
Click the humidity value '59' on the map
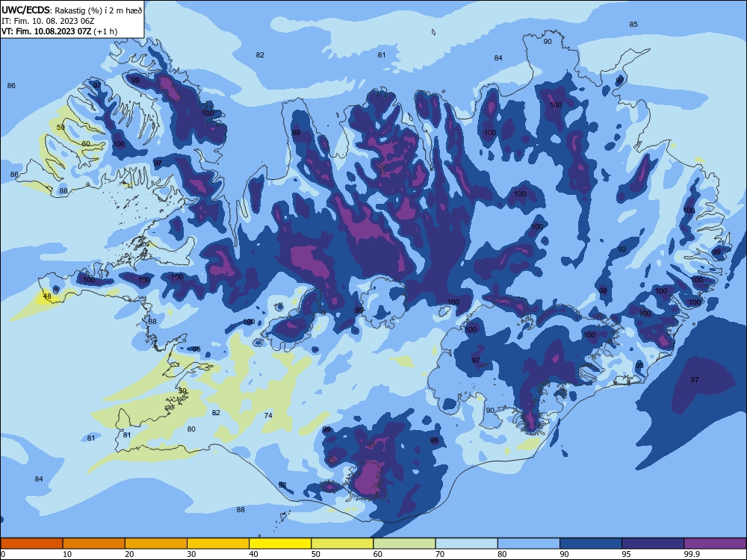(x=61, y=127)
